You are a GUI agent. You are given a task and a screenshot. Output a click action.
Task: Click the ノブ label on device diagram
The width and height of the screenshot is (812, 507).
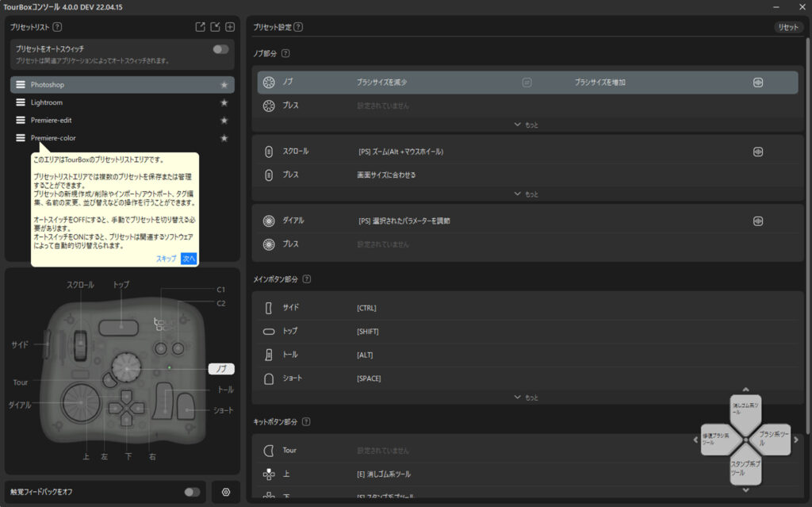(x=222, y=369)
